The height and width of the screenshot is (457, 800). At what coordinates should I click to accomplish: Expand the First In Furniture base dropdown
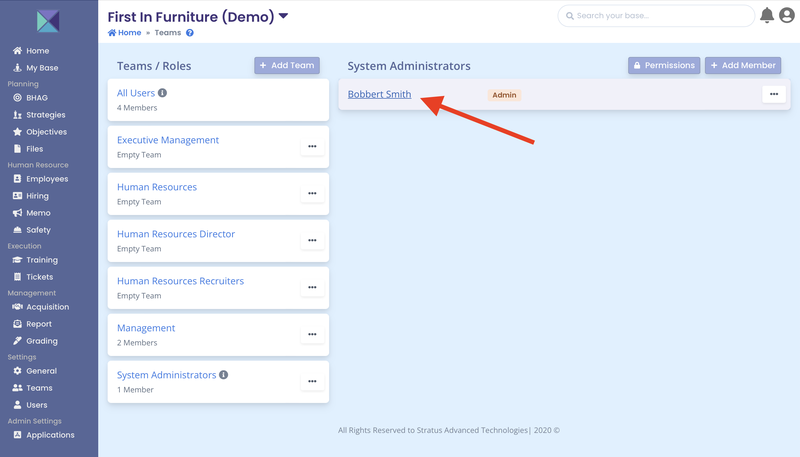(x=283, y=16)
